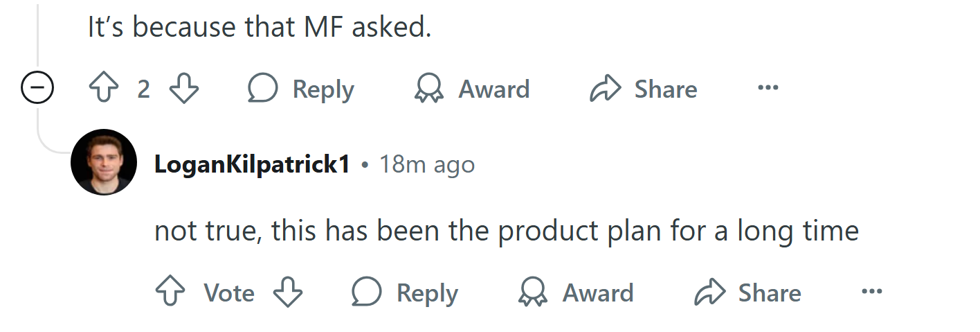The height and width of the screenshot is (332, 980).
Task: Click the share arrow icon on Logan's reply
Action: 709,292
